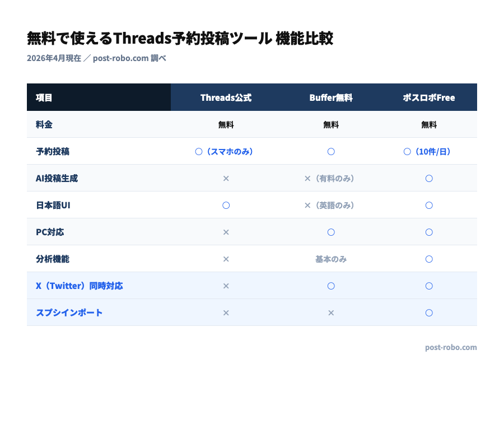Click the circle for ポスロボFree AI投稿生成
Image resolution: width=504 pixels, height=448 pixels.
[x=429, y=179]
